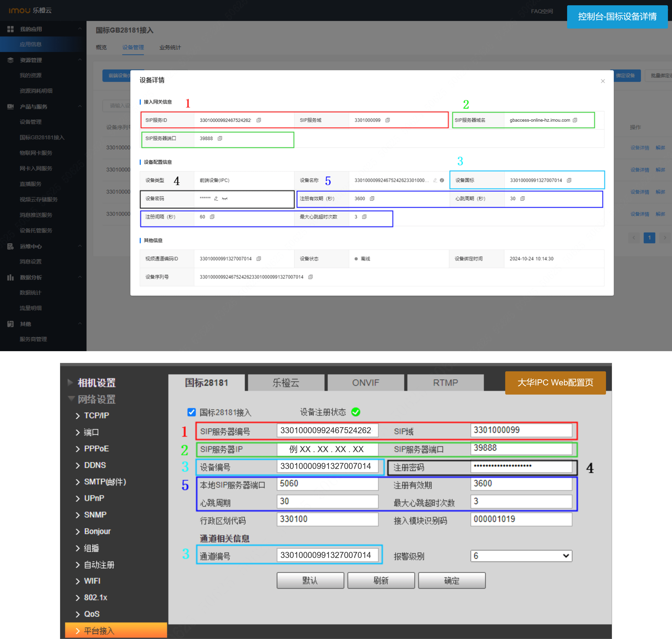Collapse the 我的应用 section using its chevron
Image resolution: width=672 pixels, height=639 pixels.
[80, 29]
